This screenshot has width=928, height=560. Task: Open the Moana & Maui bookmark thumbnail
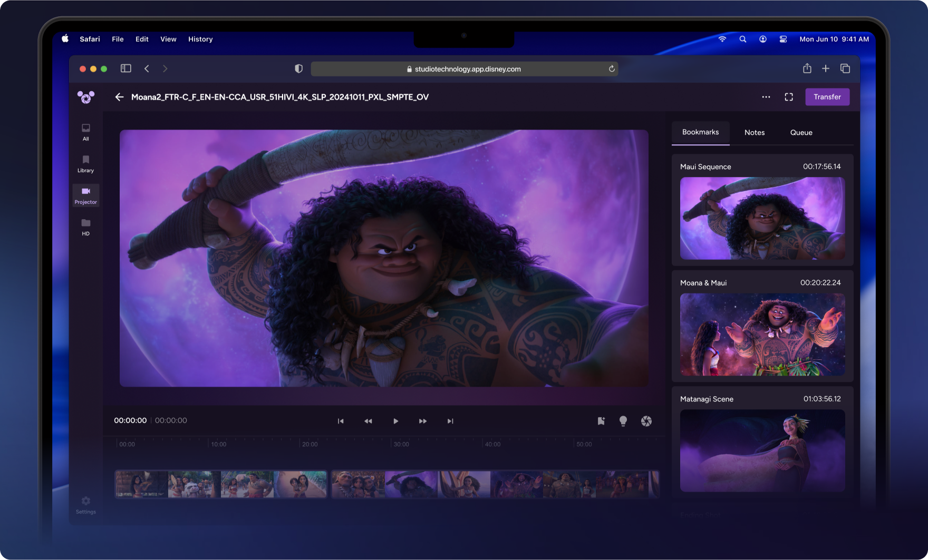point(762,335)
